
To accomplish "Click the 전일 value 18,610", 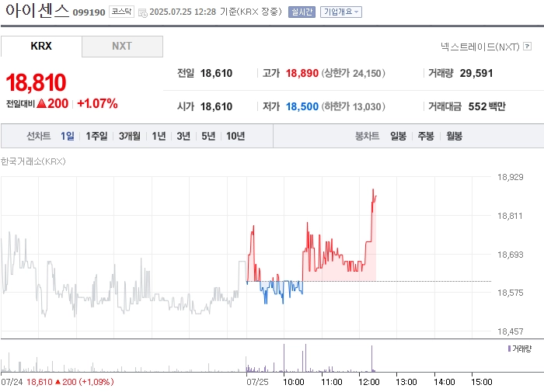I will pos(216,73).
